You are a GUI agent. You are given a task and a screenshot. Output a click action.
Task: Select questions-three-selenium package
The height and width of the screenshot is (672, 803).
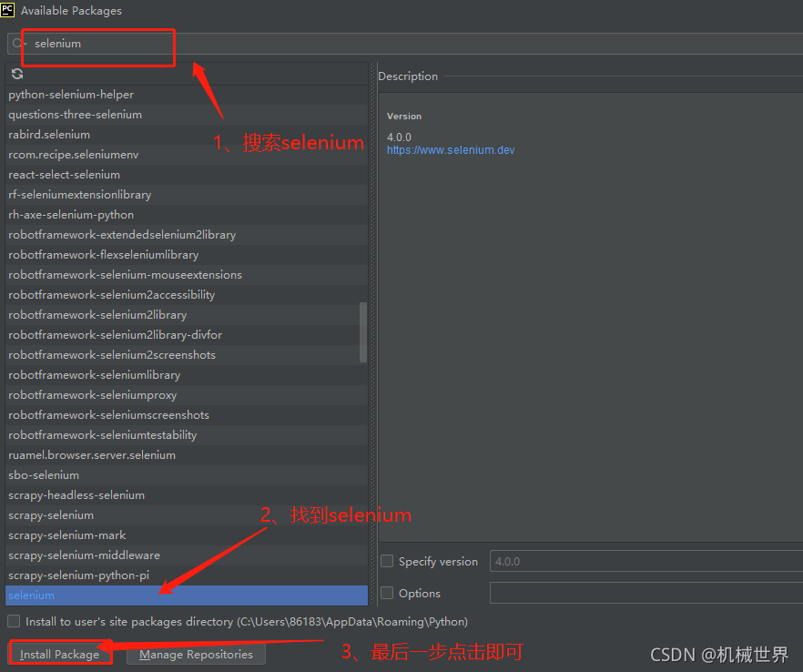point(187,114)
